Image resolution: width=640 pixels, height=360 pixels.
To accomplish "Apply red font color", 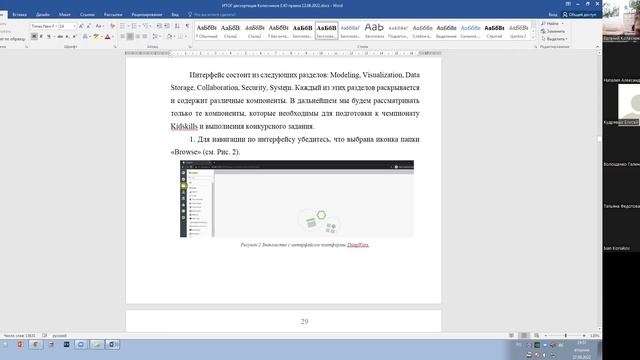I will coord(108,37).
